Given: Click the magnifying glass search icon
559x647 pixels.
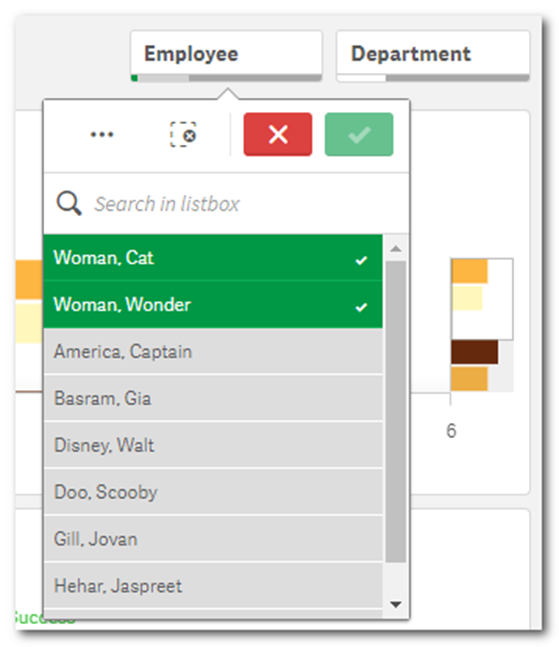Looking at the screenshot, I should coord(69,203).
